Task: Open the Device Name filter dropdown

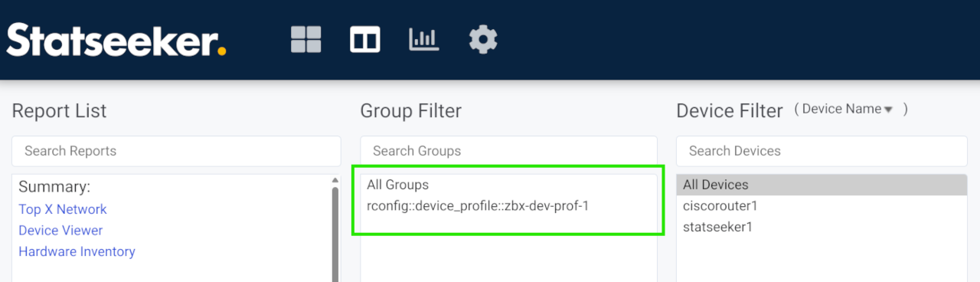Action: coord(848,109)
